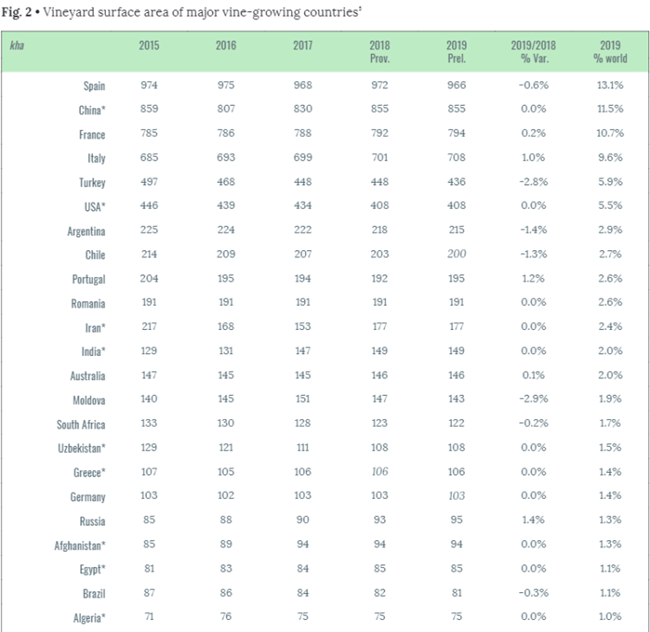Select the Argentina row label
Screen dimensions: 650x632
85,231
